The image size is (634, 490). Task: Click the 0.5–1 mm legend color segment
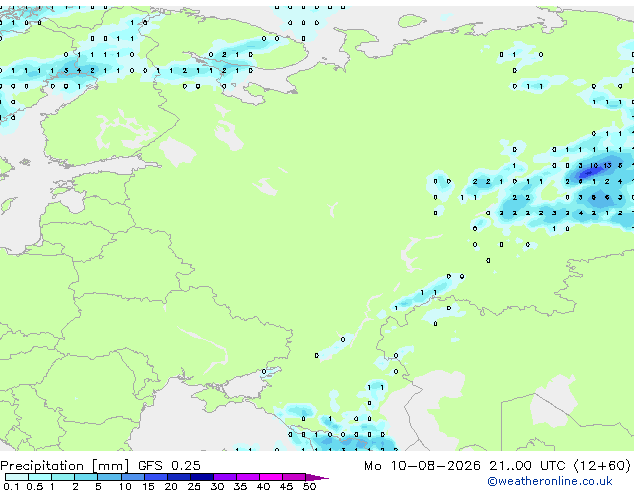[40, 477]
